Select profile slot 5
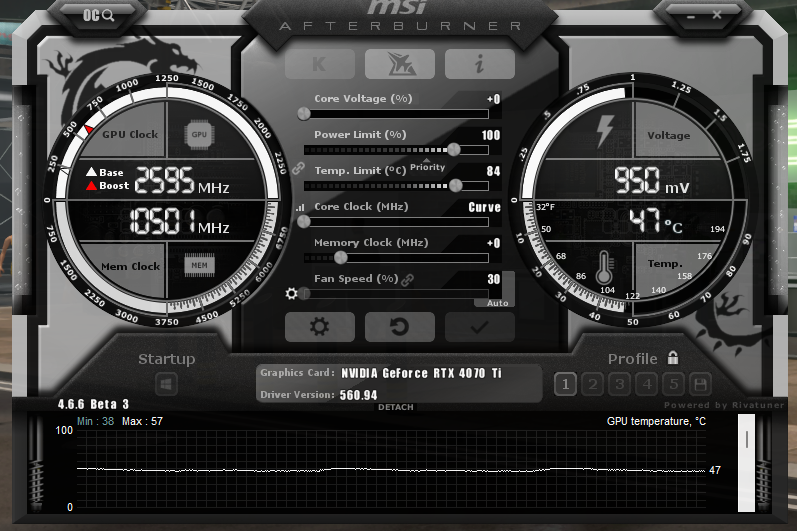 click(674, 384)
